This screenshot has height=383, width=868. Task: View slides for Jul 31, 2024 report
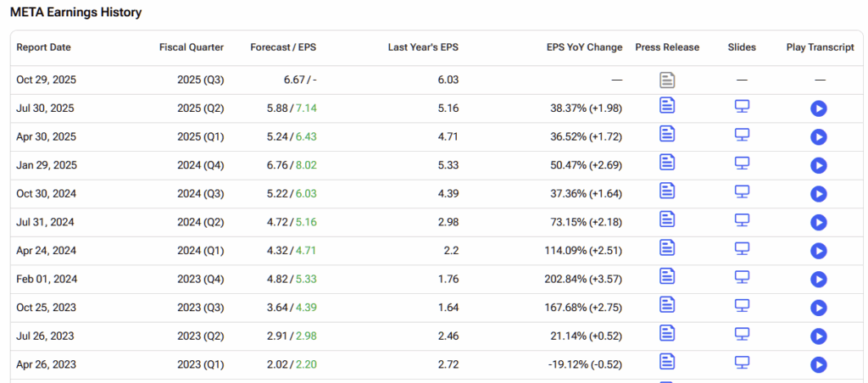click(x=742, y=220)
